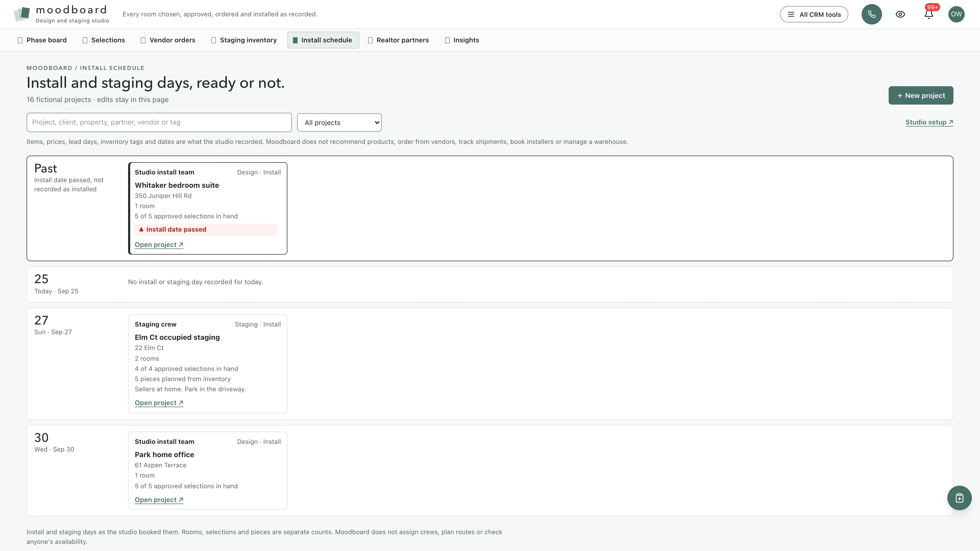Switch to the Phase board tab

click(42, 40)
